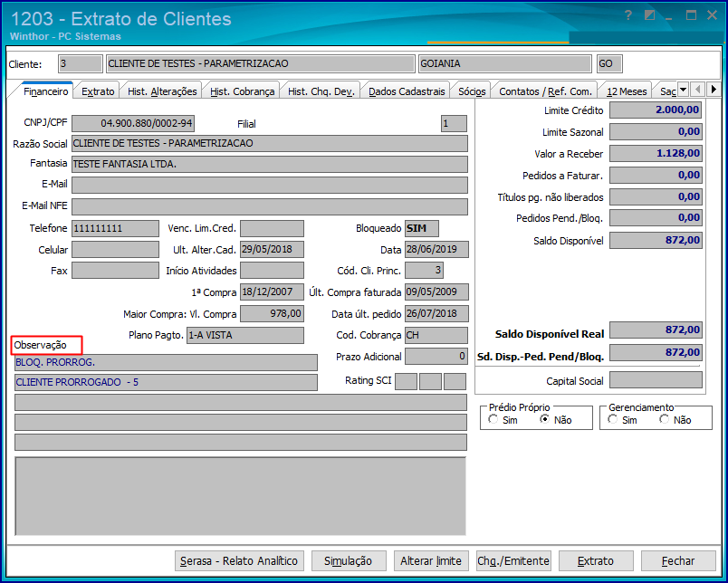Screen dimensions: 728x583
Task: Click the Valor a Receber value 1.128,00
Action: pos(656,154)
